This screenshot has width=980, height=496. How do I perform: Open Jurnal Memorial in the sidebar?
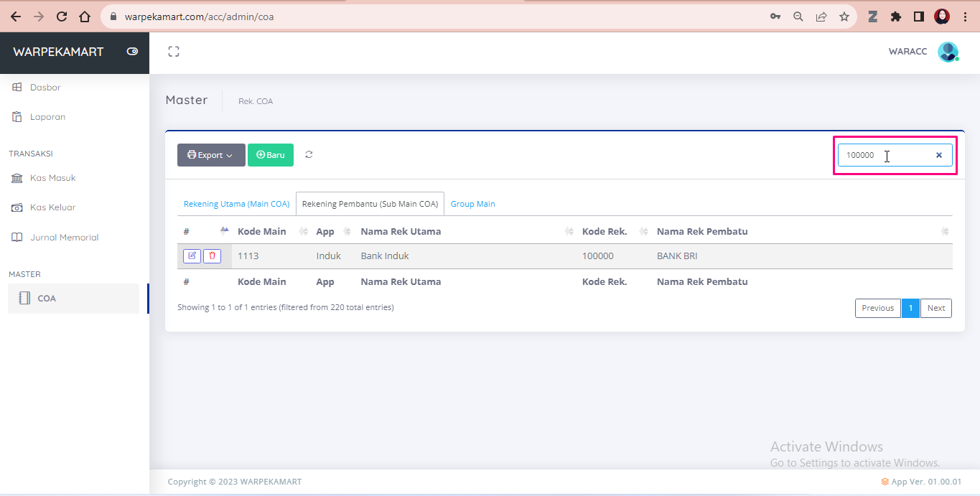pyautogui.click(x=64, y=238)
